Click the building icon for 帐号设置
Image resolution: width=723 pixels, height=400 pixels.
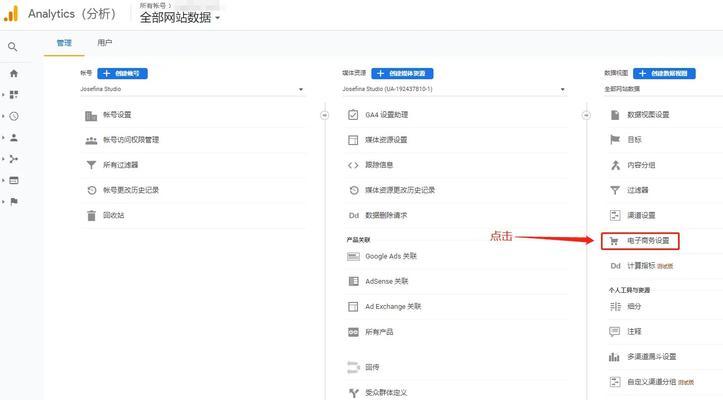click(x=91, y=115)
